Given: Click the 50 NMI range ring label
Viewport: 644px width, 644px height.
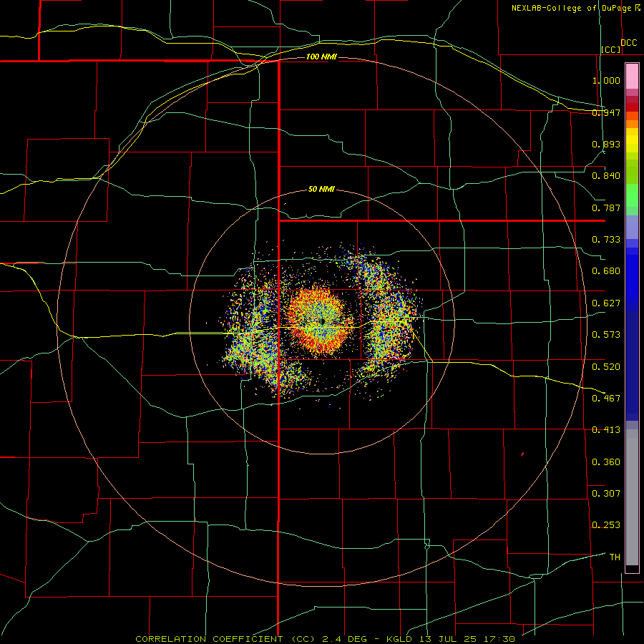Looking at the screenshot, I should [x=321, y=189].
